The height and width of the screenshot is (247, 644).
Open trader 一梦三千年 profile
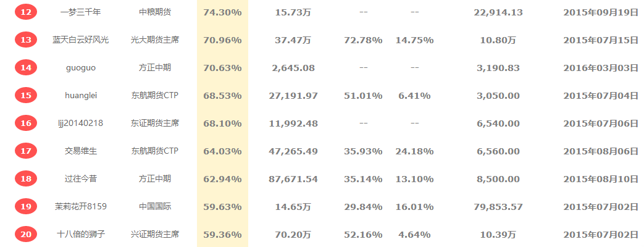(x=80, y=12)
